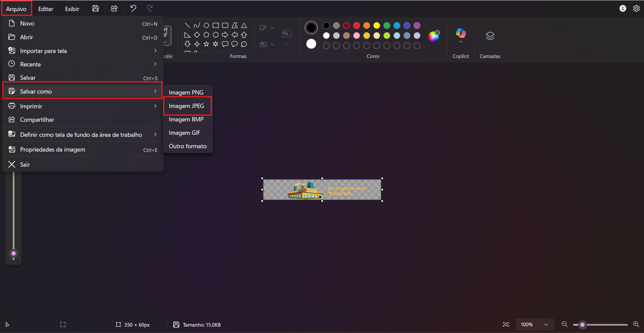Open Propriedades da imagem
Image resolution: width=644 pixels, height=333 pixels.
83,150
